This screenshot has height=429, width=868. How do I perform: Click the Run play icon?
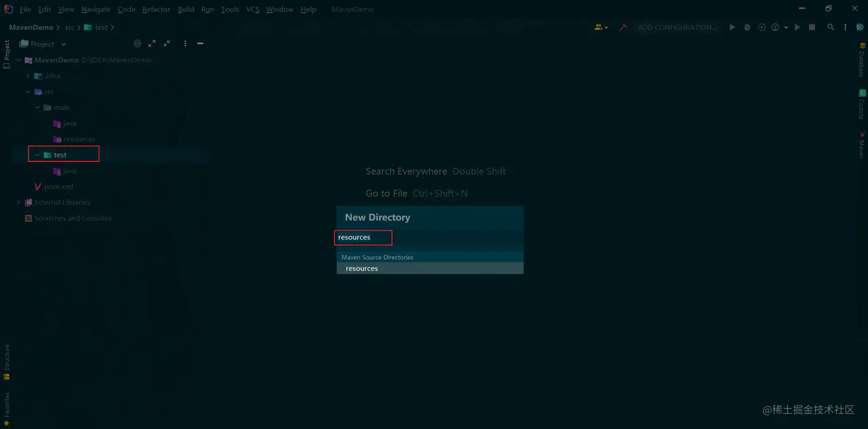(x=732, y=27)
